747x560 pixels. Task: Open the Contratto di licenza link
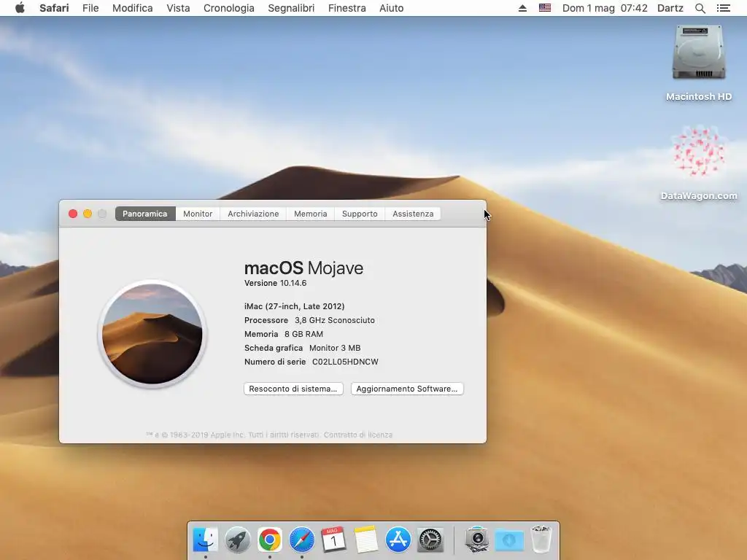tap(357, 435)
